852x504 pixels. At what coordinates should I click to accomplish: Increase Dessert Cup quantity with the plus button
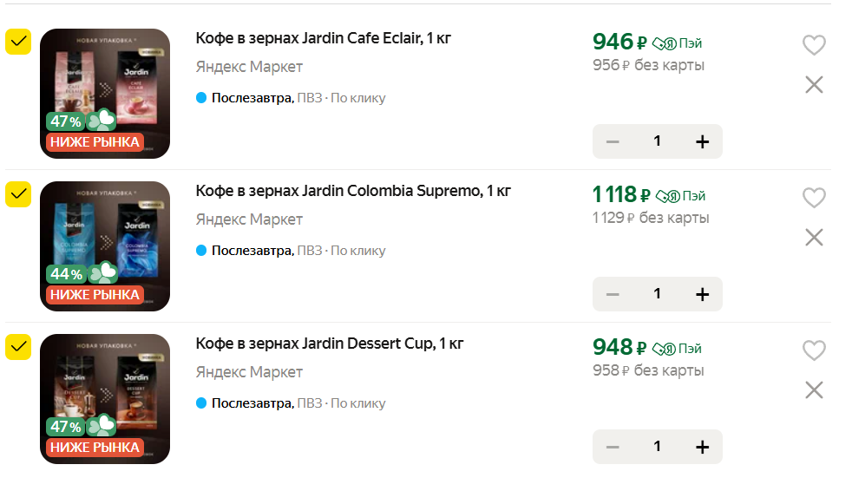(702, 447)
